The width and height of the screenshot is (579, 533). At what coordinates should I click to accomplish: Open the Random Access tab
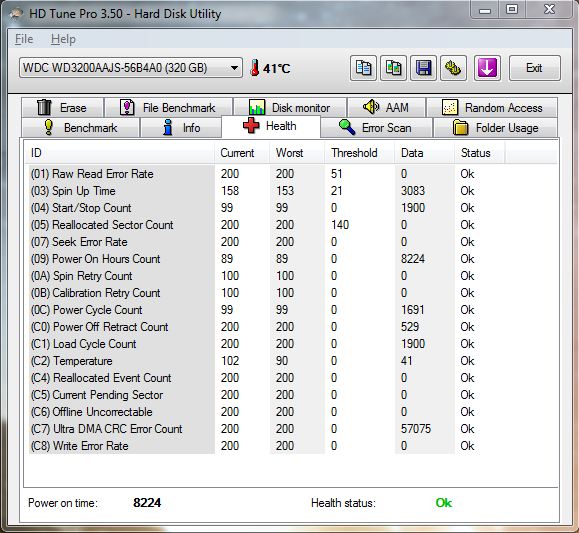pyautogui.click(x=492, y=108)
